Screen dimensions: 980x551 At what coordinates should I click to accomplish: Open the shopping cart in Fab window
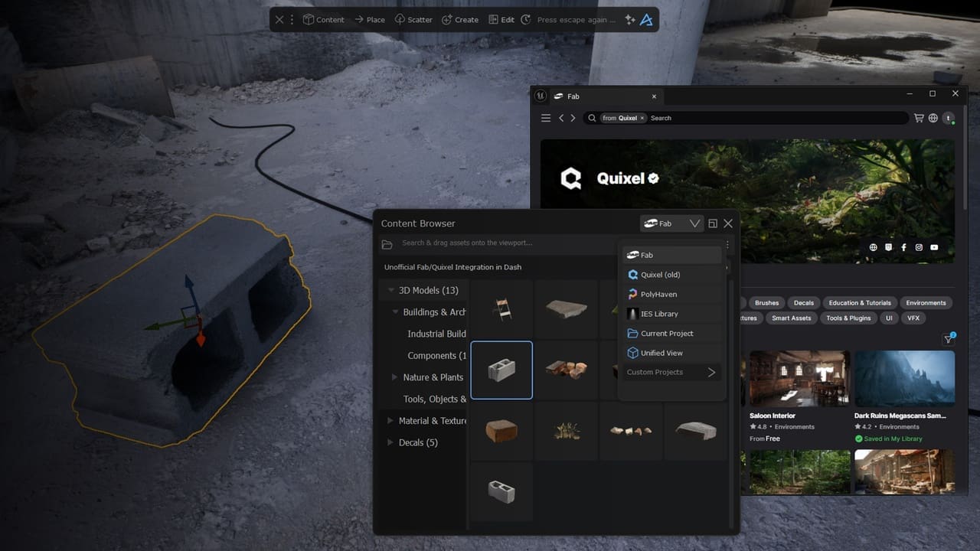919,118
